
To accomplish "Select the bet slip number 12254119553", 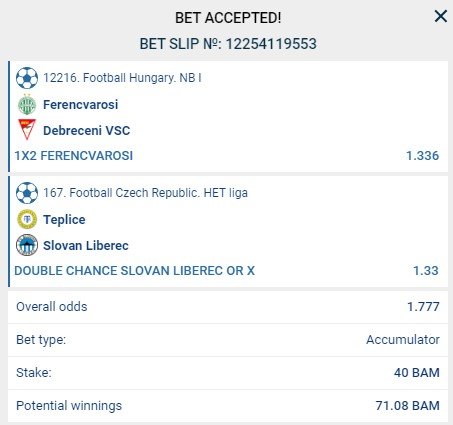I will 271,44.
